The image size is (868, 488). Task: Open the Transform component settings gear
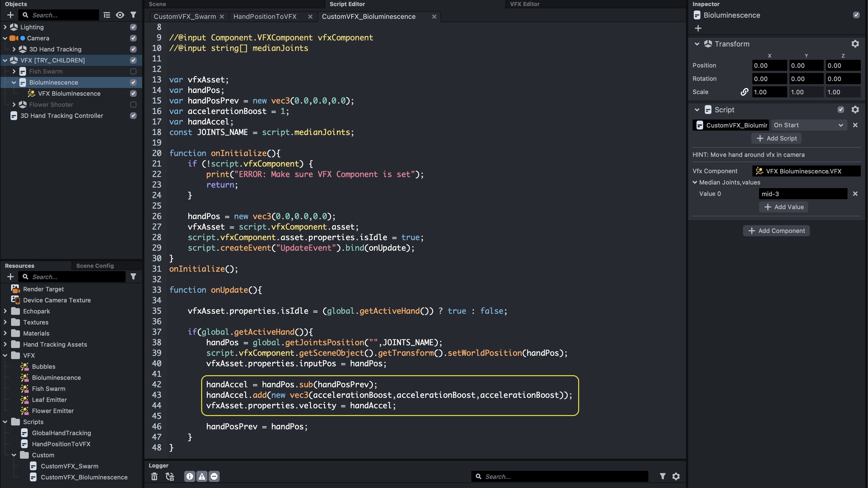[855, 44]
